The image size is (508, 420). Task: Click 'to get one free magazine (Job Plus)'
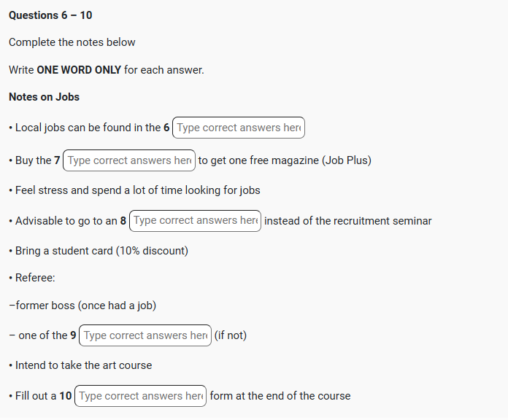pos(285,160)
